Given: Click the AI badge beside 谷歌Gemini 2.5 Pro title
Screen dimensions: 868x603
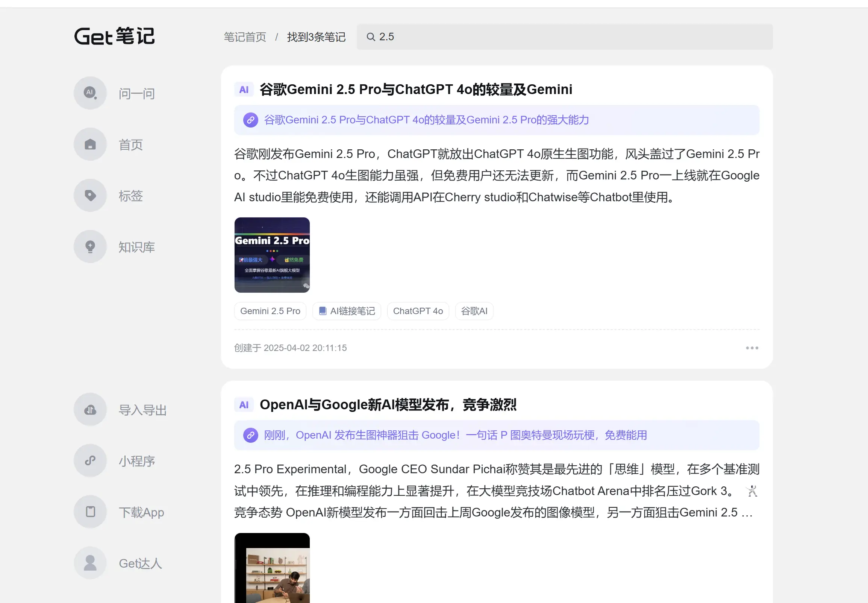Looking at the screenshot, I should [x=244, y=90].
